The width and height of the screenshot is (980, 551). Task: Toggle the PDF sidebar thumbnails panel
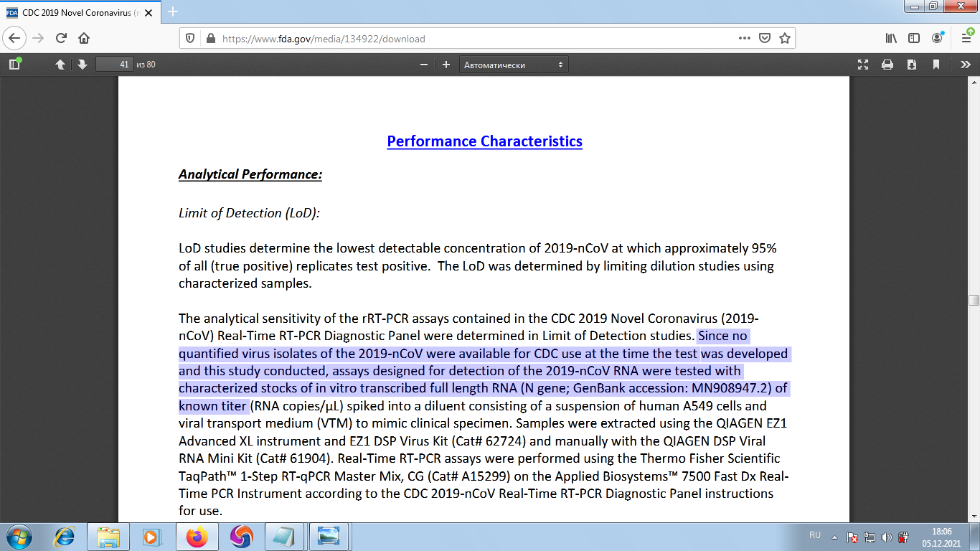point(14,64)
